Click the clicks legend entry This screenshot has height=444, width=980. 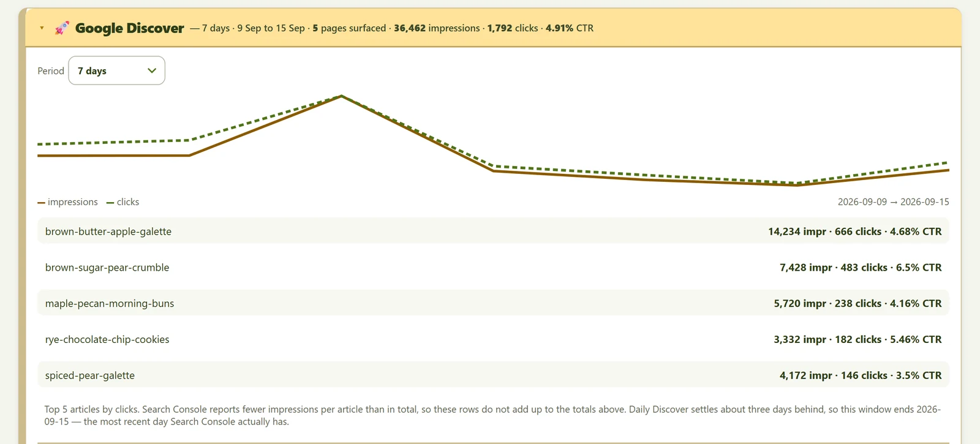(123, 202)
